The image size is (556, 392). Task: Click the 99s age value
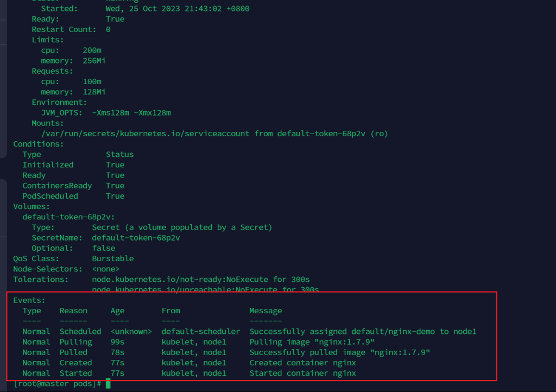point(117,342)
